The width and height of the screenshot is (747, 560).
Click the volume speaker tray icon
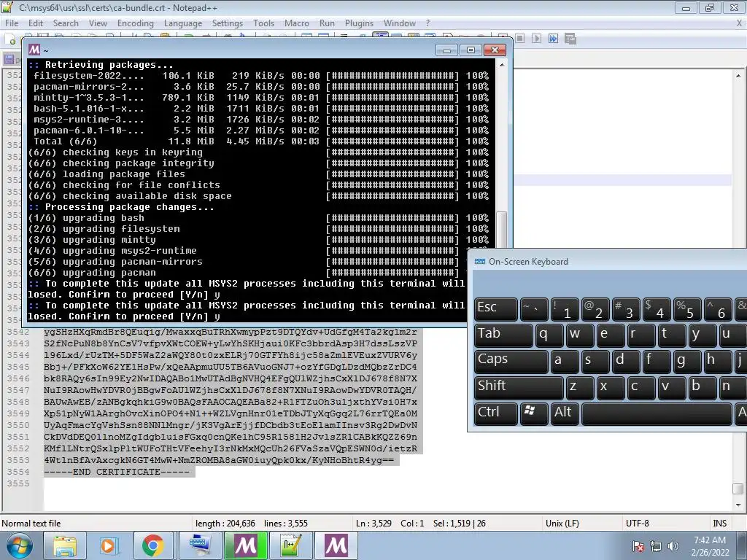673,546
